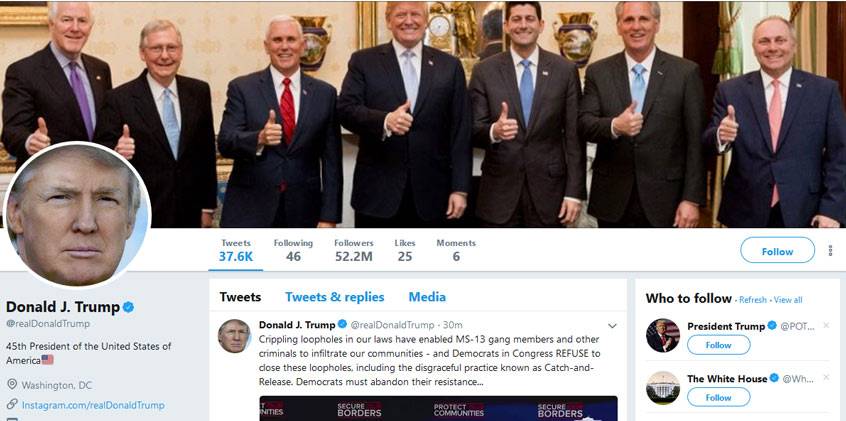Follow the President Trump account
This screenshot has height=421, width=846.
click(718, 345)
